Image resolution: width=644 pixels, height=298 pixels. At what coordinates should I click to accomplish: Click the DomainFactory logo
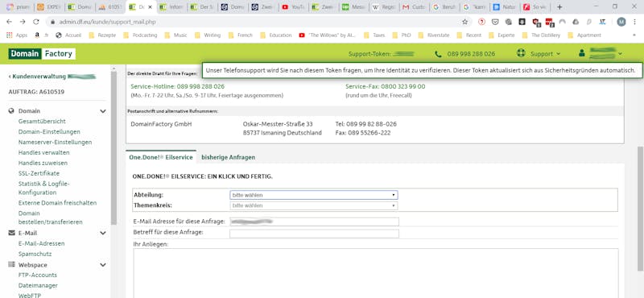42,53
